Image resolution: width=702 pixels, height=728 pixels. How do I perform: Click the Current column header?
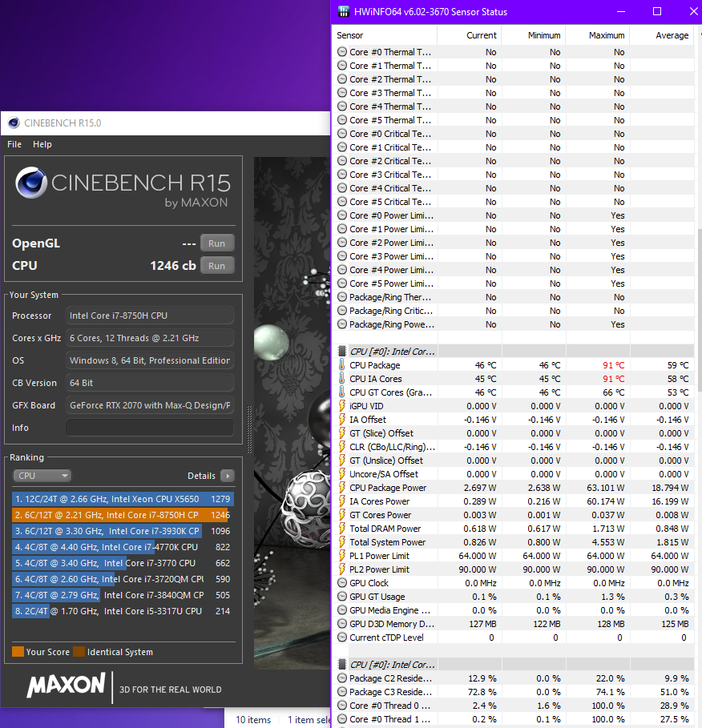(470, 35)
